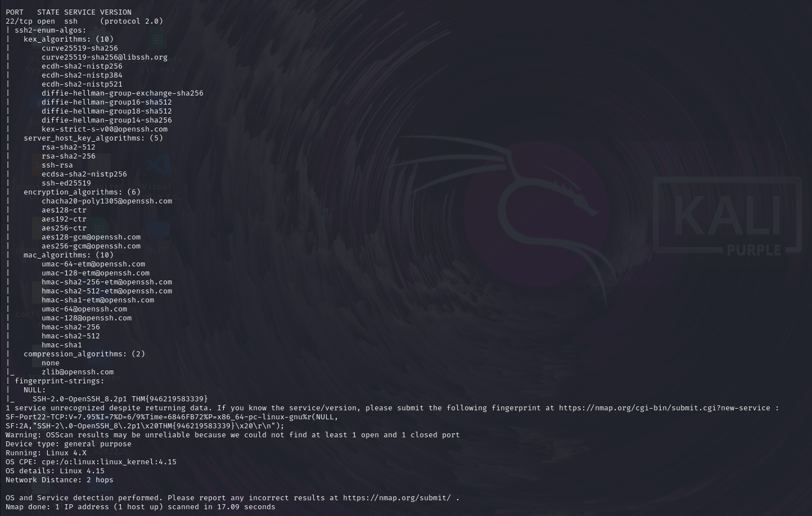Viewport: 812px width, 516px height.
Task: Select the 'none' compression entry
Action: click(x=51, y=363)
